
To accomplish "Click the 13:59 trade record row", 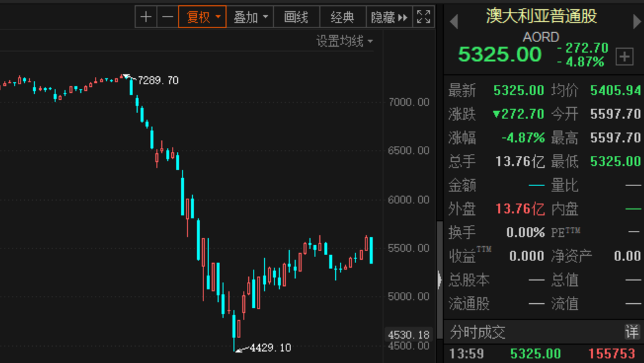I will pyautogui.click(x=543, y=354).
